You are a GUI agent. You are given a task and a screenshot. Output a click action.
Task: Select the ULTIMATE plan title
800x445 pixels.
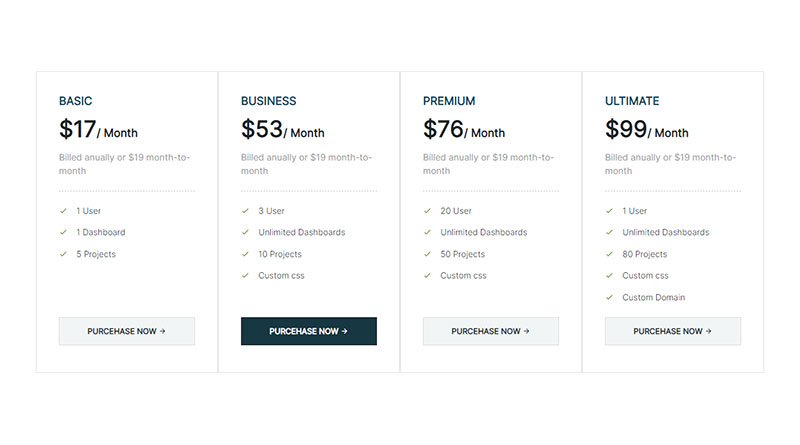[632, 101]
